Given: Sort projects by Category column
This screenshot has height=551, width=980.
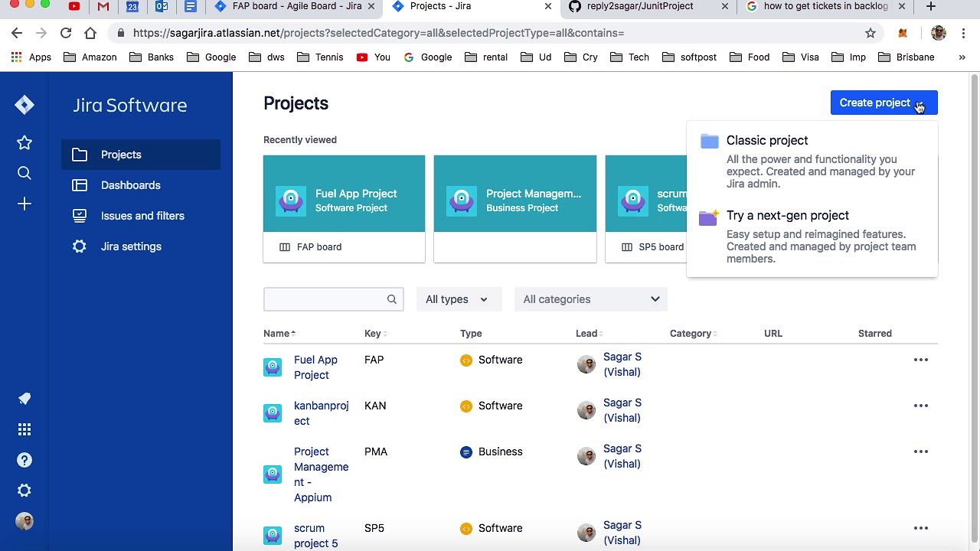Looking at the screenshot, I should (694, 334).
